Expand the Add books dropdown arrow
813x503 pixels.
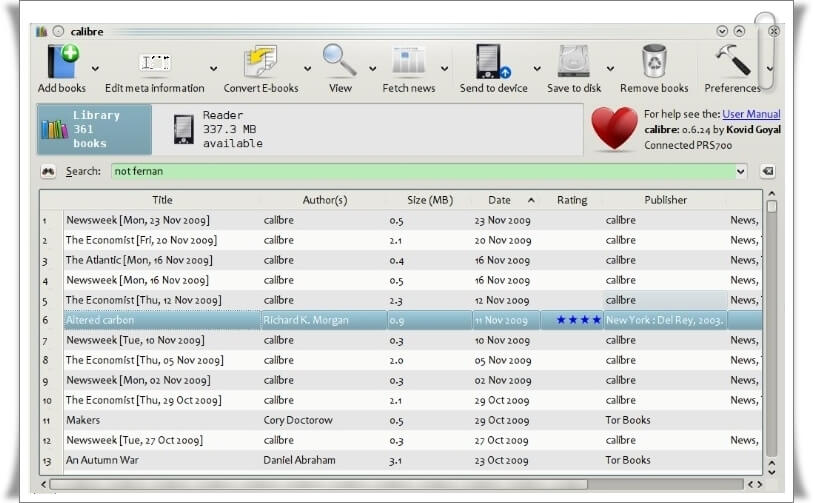[95, 68]
